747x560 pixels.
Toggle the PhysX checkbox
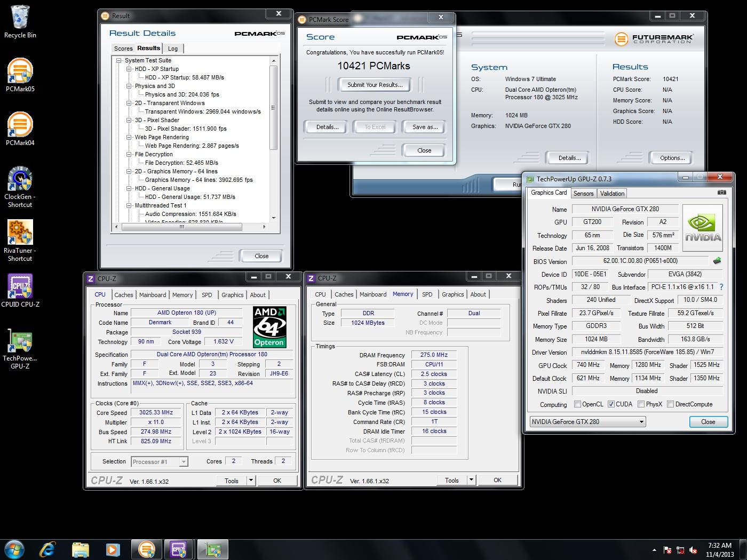point(641,404)
